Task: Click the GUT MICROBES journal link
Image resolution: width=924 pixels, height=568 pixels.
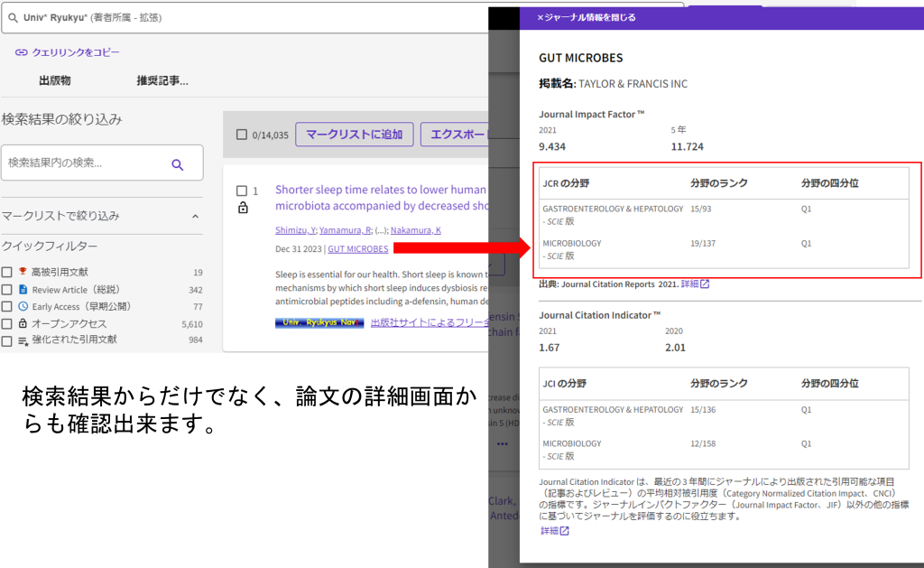Action: point(357,249)
